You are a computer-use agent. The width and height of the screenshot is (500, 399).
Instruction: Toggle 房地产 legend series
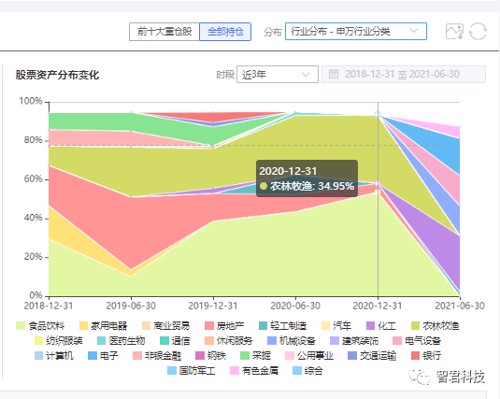tap(224, 326)
